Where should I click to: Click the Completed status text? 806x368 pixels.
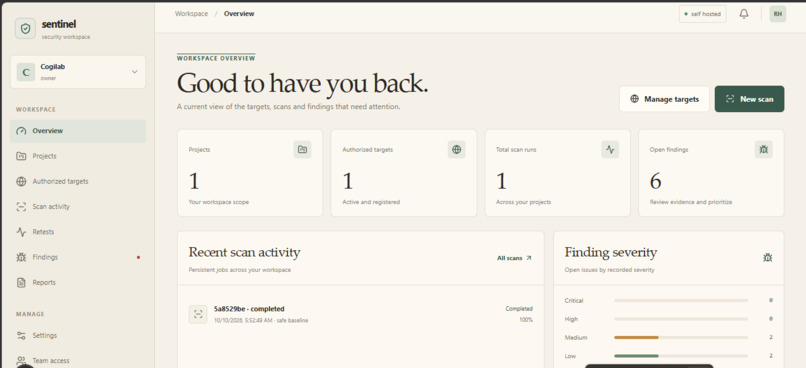[x=519, y=309]
